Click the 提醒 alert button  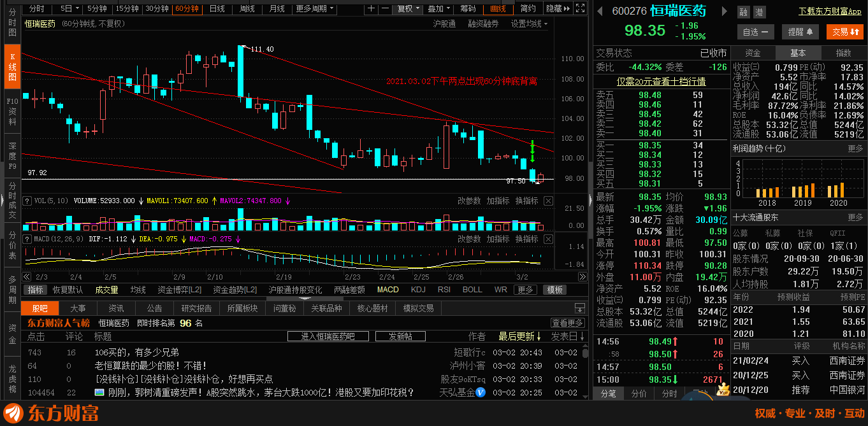click(x=800, y=31)
